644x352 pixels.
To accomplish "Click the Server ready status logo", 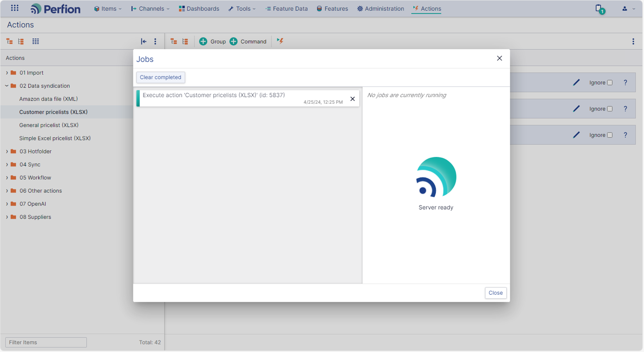I will pos(436,178).
